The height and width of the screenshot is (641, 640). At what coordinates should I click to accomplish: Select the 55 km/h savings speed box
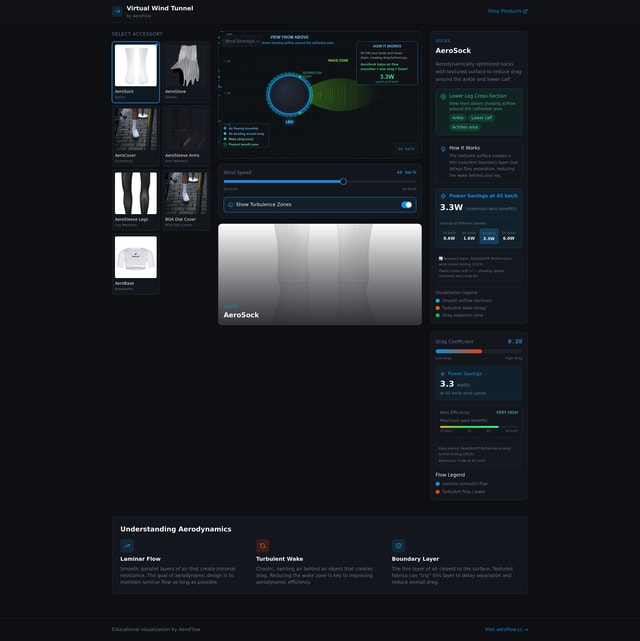pos(508,236)
